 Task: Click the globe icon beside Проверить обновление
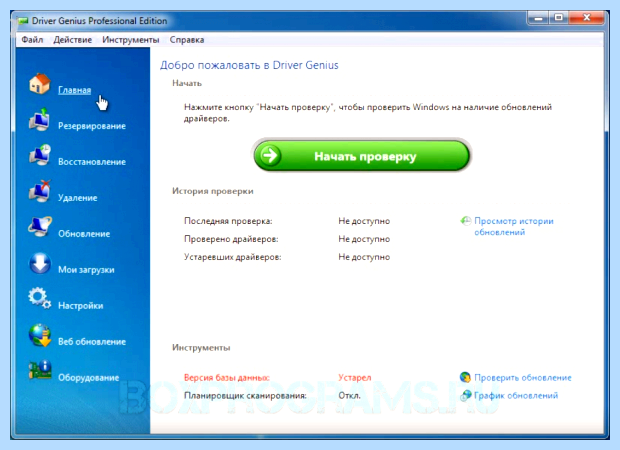465,377
